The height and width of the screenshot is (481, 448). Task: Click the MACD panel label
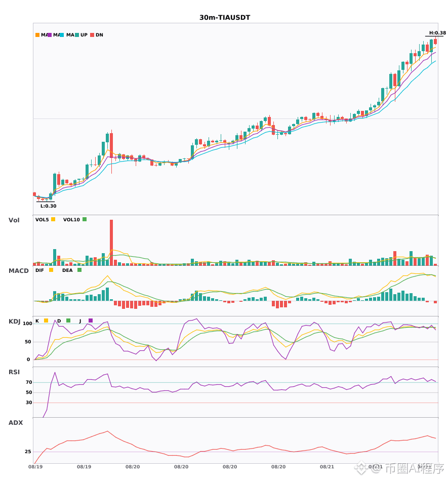(x=18, y=271)
